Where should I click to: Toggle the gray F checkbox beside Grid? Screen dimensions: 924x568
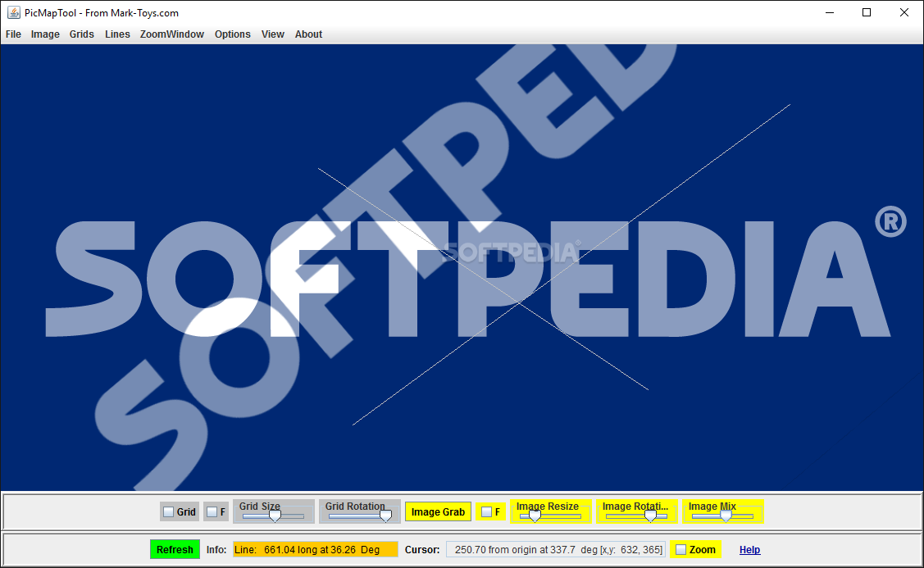(x=212, y=512)
